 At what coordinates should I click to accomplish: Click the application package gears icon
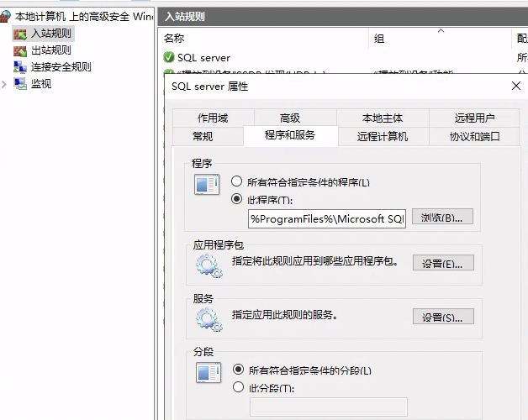pyautogui.click(x=209, y=266)
